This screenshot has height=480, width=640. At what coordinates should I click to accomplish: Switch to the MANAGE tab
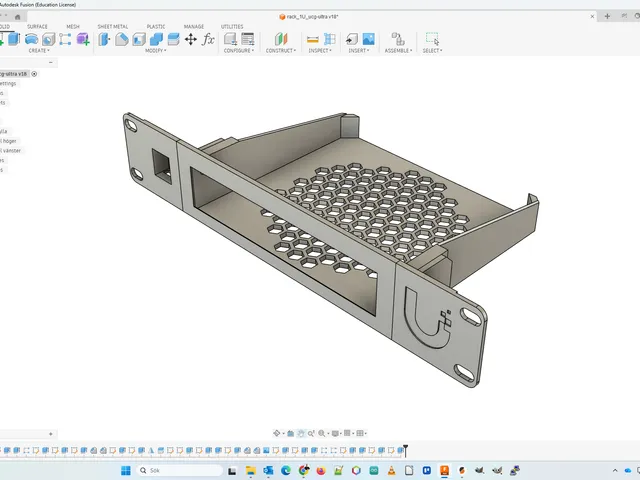click(194, 27)
